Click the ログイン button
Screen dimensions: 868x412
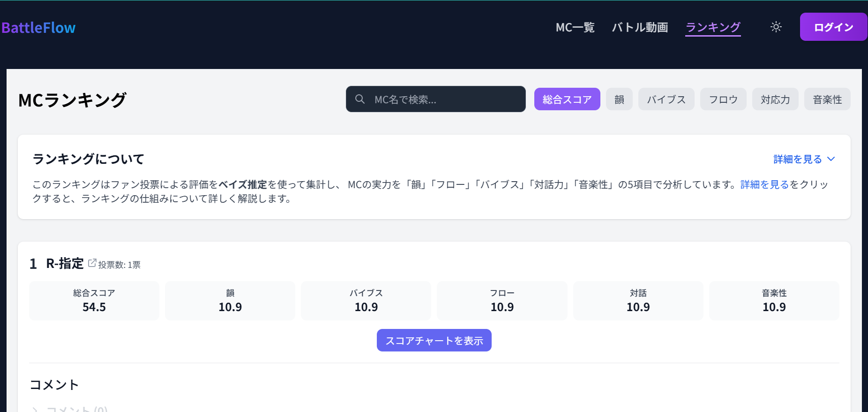pos(833,27)
